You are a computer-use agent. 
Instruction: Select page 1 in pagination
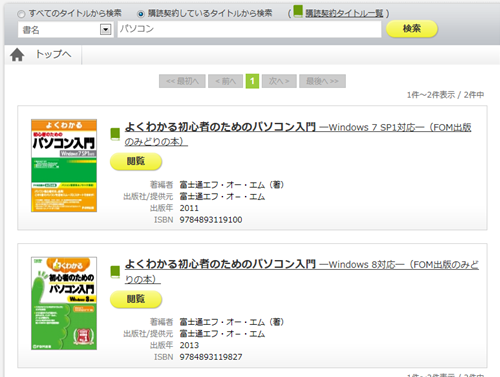[x=252, y=81]
